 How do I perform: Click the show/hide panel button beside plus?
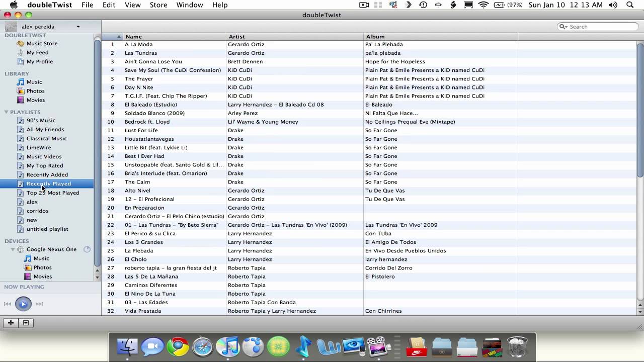click(26, 323)
